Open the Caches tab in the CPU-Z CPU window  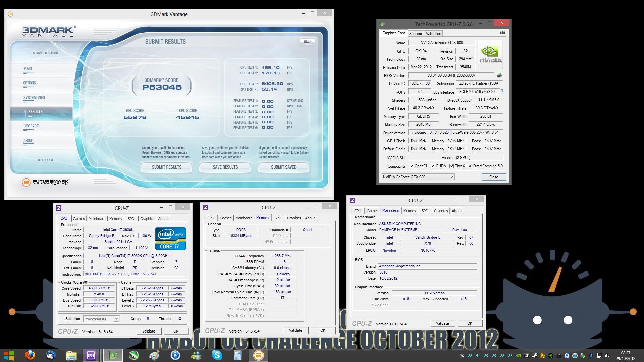[x=79, y=219]
